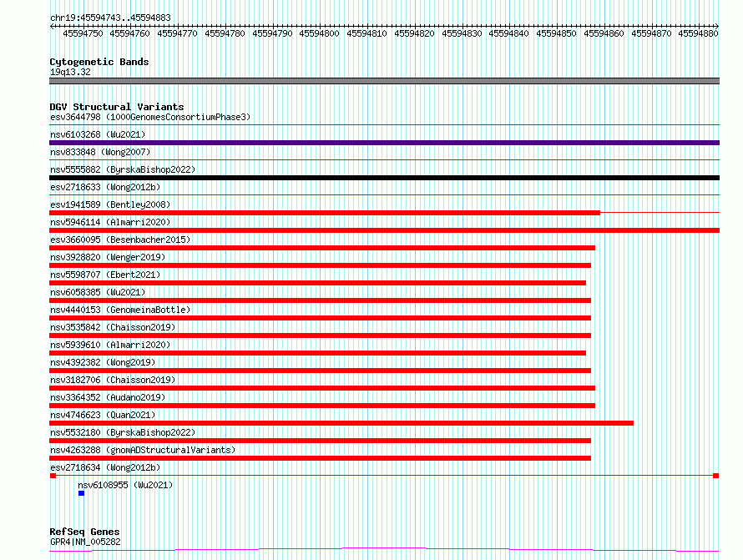Select the red bar under nsv4263288 (gnomADStructuralVariants)

320,458
